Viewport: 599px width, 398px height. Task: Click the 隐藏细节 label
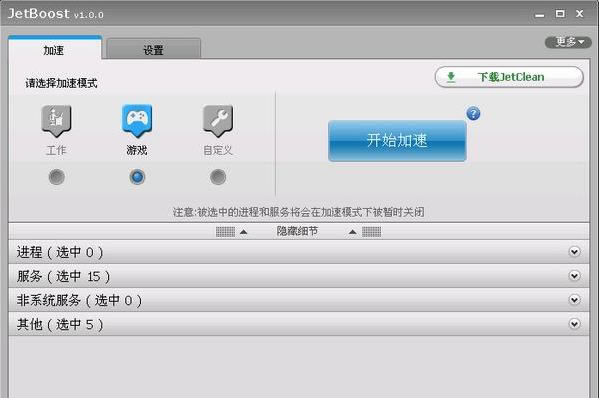tap(297, 231)
